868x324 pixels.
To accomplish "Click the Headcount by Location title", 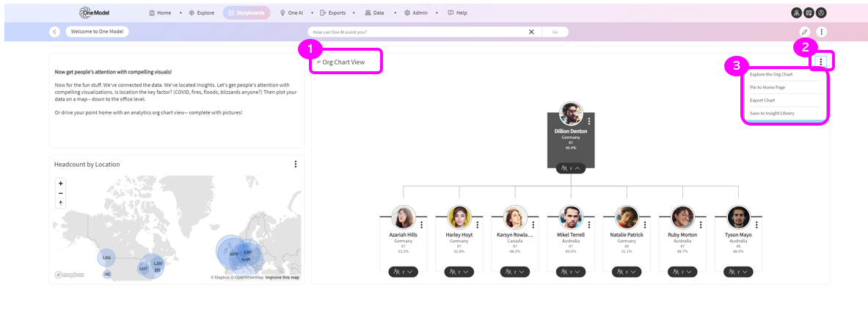I will point(87,165).
